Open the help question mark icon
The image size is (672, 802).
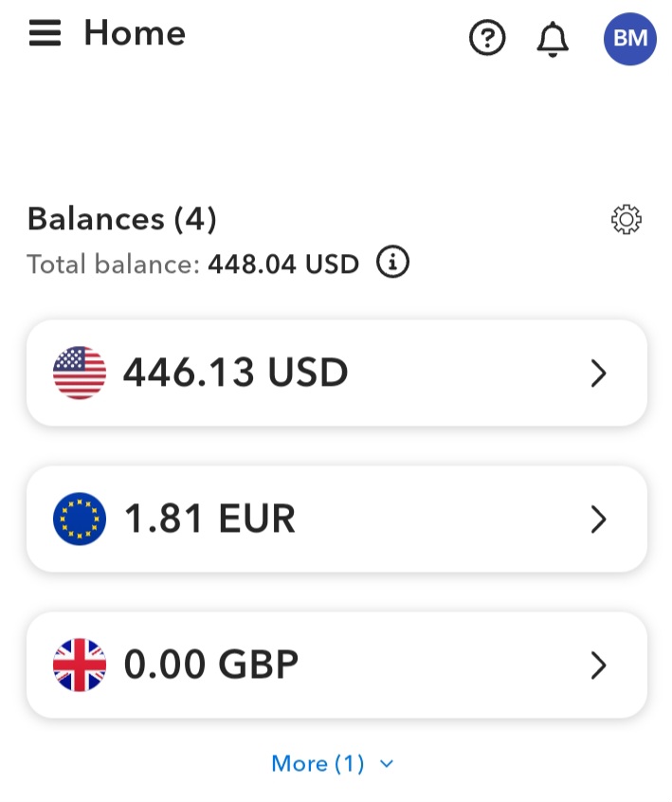(487, 37)
